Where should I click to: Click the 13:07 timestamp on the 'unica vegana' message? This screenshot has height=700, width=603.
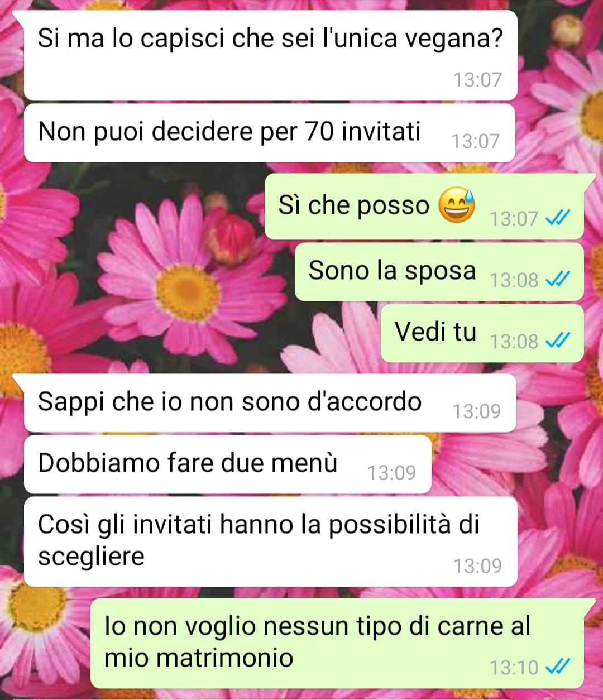(477, 80)
